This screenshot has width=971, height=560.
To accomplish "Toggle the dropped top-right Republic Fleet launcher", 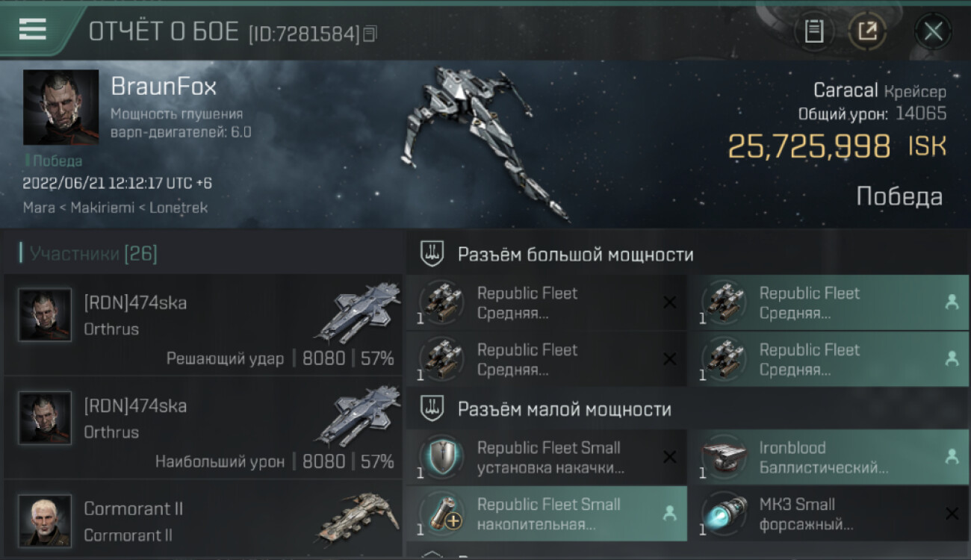I will (x=828, y=302).
